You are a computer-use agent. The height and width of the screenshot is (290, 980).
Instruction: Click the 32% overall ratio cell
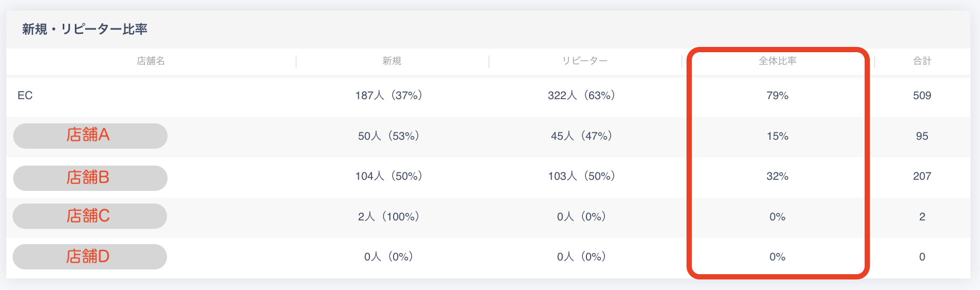(777, 176)
